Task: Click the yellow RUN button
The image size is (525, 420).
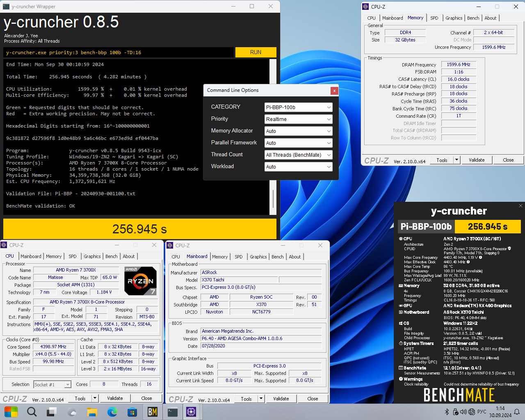Action: click(256, 52)
